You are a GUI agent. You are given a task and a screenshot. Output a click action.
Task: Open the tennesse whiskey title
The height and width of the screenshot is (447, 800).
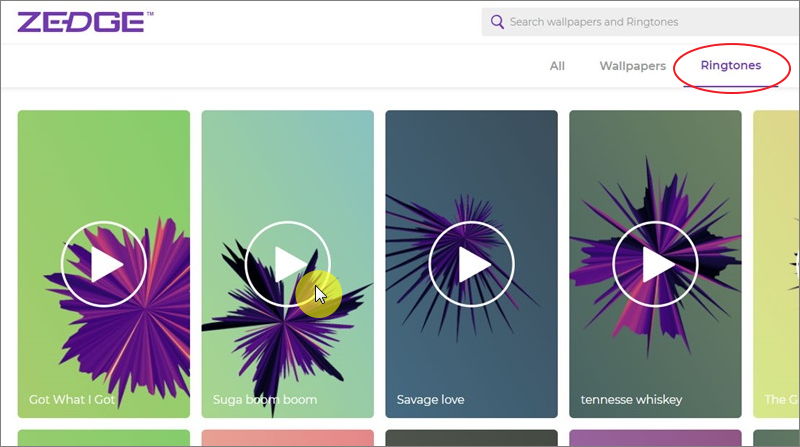click(631, 400)
